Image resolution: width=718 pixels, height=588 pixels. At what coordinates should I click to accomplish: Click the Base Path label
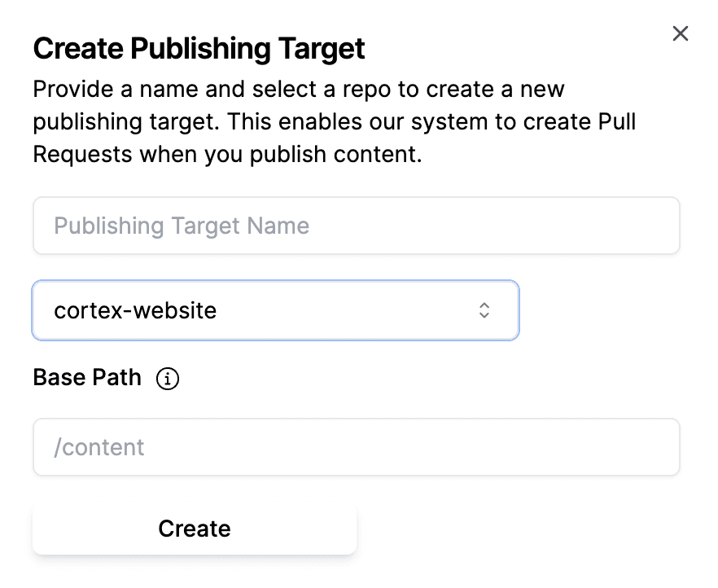coord(87,378)
